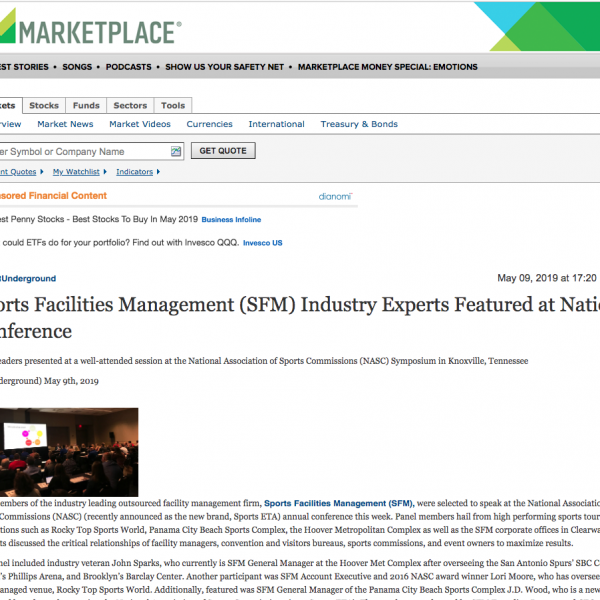
Task: Switch to the Sectors tab
Action: tap(130, 105)
